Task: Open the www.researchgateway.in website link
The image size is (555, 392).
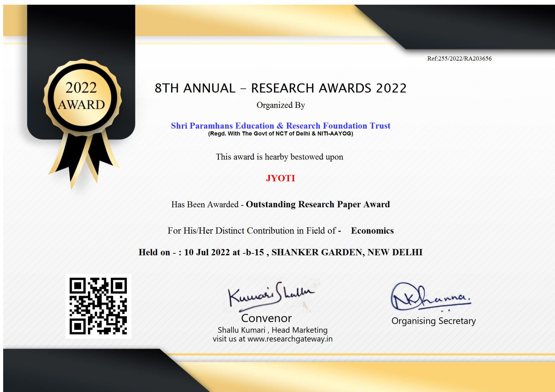Action: point(290,339)
